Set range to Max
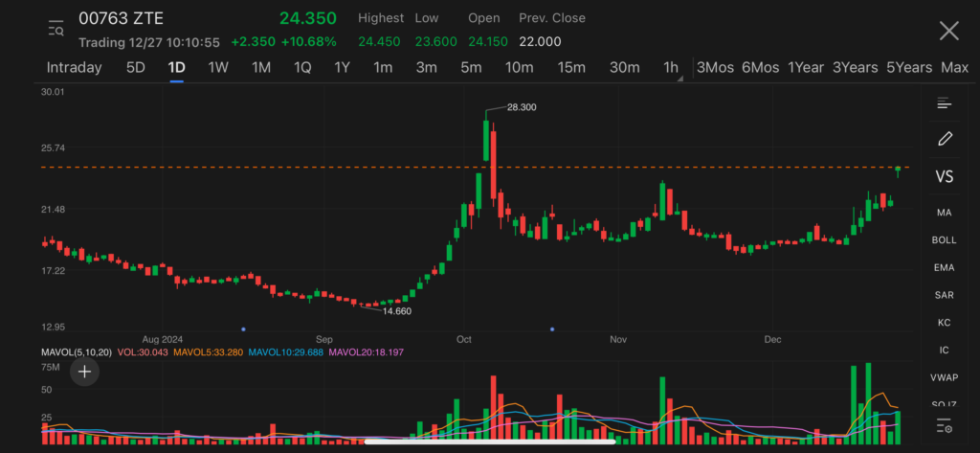 coord(954,68)
